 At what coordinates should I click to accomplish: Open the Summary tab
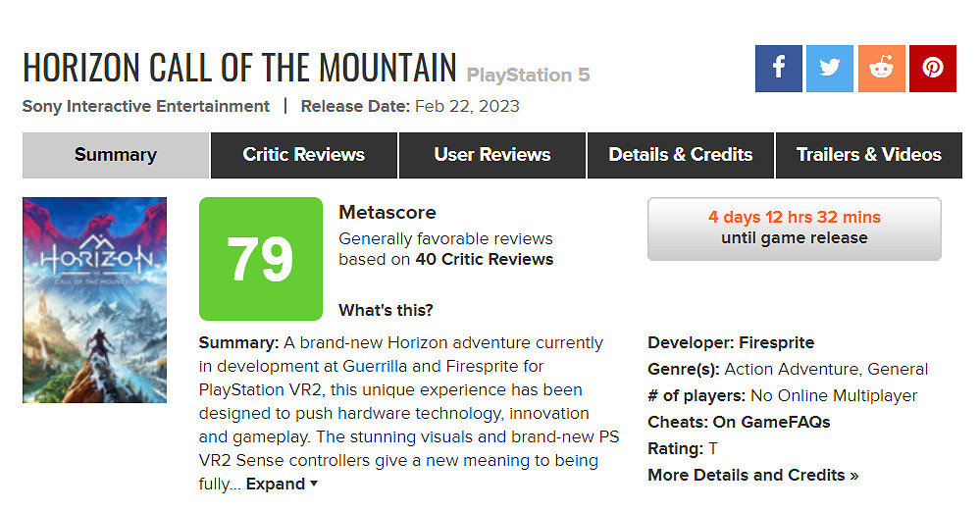click(x=116, y=155)
